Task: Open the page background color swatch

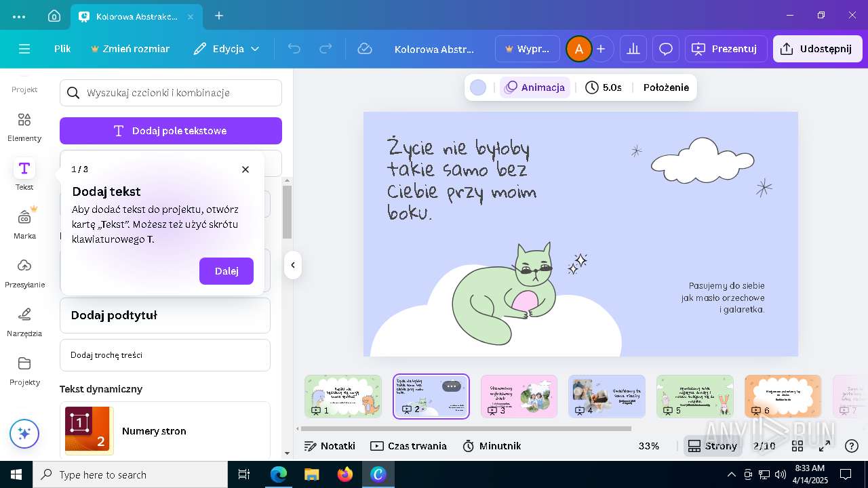Action: click(x=478, y=87)
